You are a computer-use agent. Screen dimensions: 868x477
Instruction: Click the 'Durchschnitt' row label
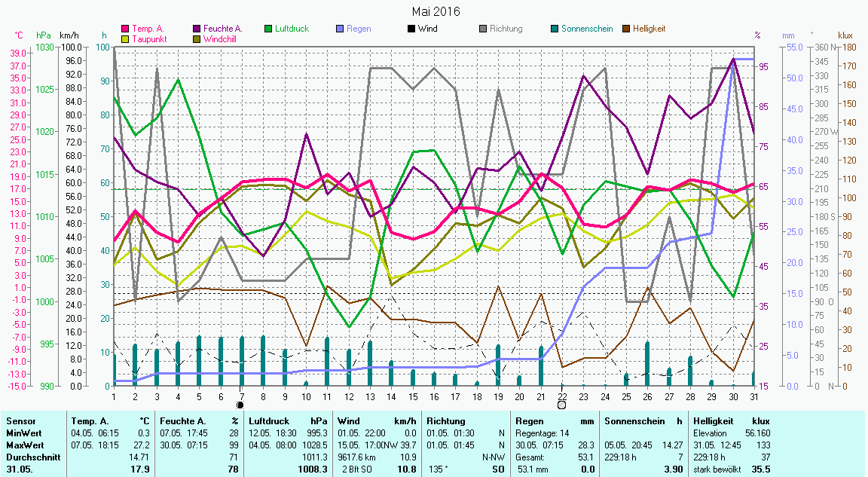pyautogui.click(x=29, y=457)
